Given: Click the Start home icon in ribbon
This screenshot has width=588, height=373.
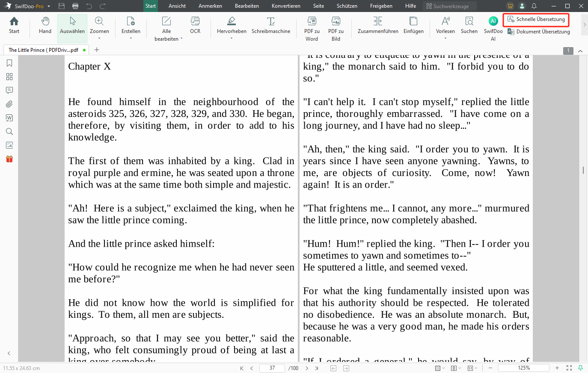Looking at the screenshot, I should pos(14,26).
